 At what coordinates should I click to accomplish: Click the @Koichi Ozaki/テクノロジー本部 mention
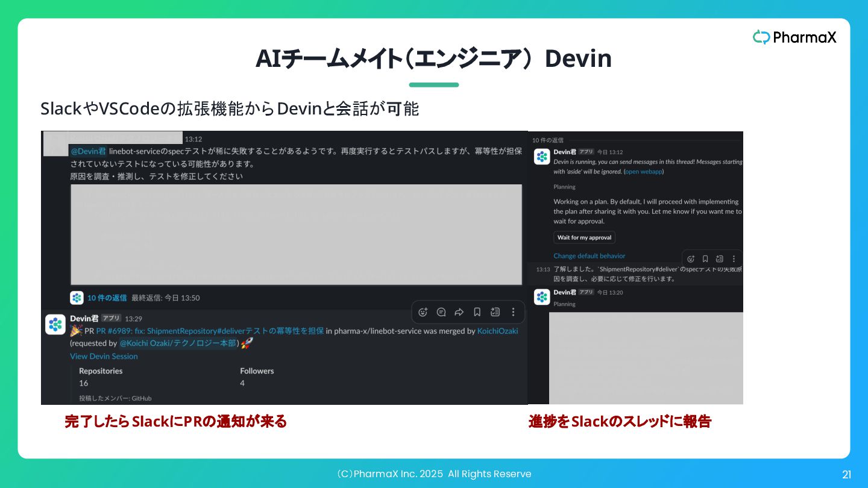coord(178,343)
